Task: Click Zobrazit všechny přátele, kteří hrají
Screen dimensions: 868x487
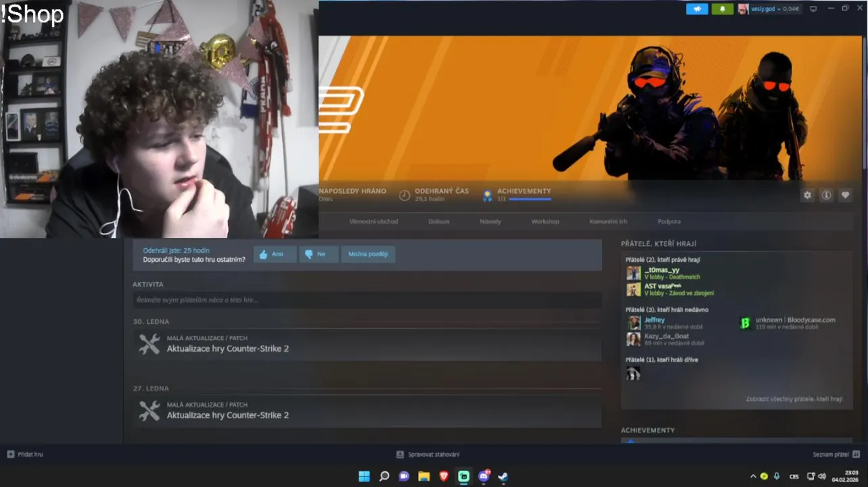Action: tap(794, 399)
